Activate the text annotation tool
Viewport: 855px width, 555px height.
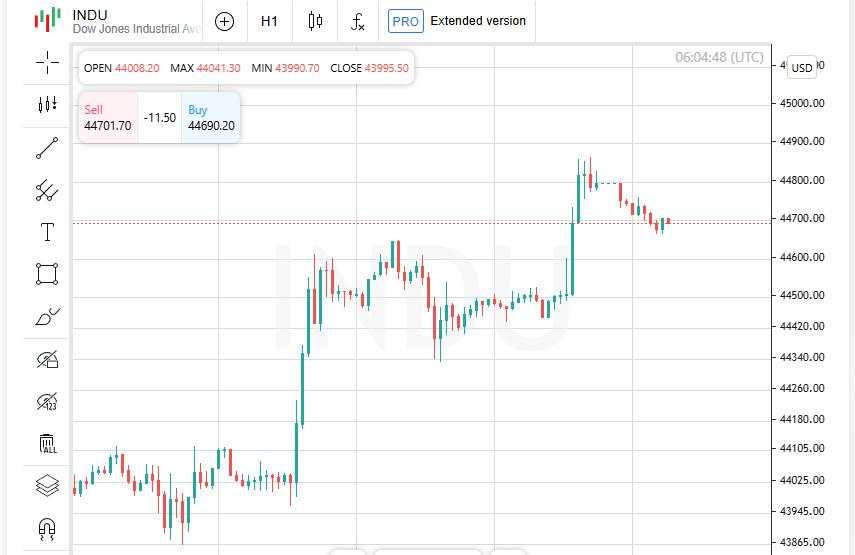tap(47, 232)
